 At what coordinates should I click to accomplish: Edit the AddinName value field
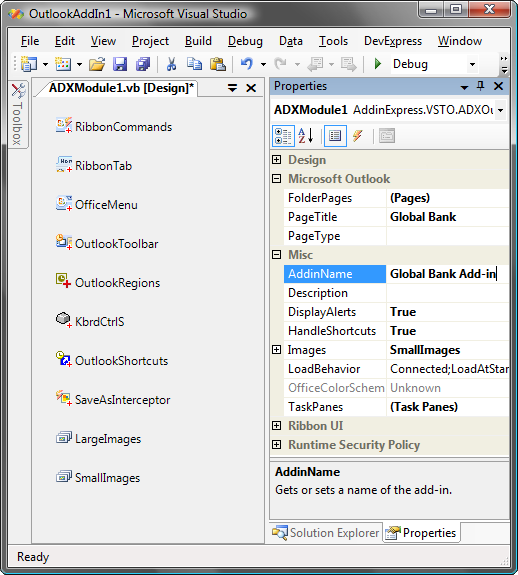point(447,274)
